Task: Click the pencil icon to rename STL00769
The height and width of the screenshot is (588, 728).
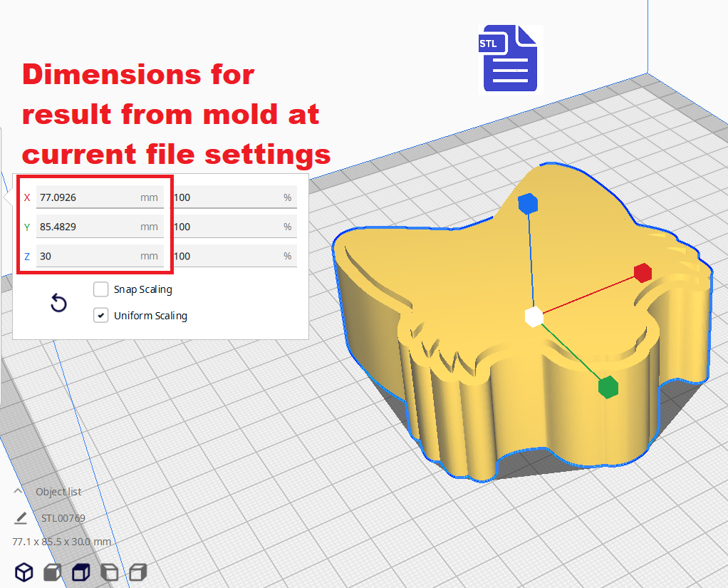Action: click(21, 518)
